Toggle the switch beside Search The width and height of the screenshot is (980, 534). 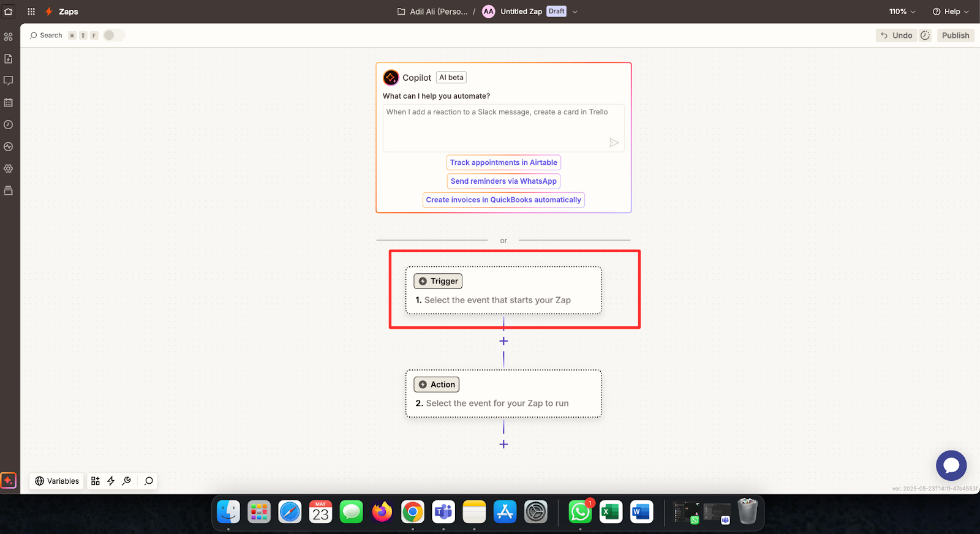coord(113,36)
